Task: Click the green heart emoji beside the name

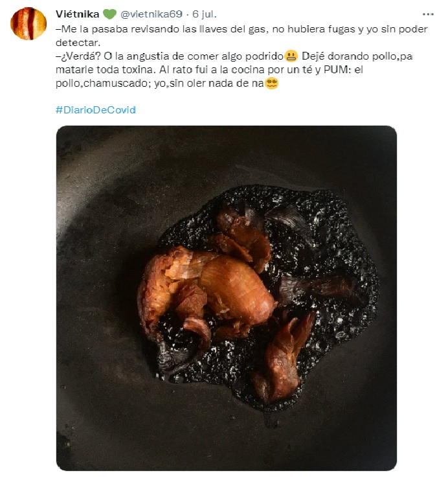Action: pos(109,14)
